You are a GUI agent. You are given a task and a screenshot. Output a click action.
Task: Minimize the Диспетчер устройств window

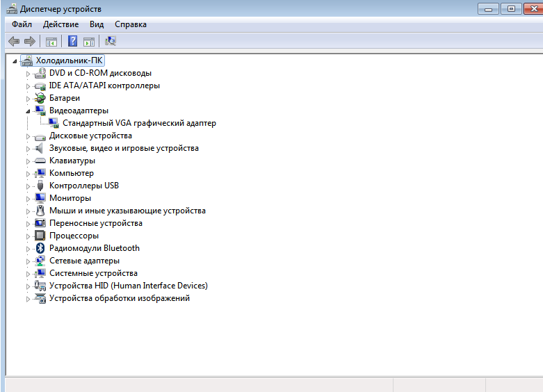click(x=488, y=9)
